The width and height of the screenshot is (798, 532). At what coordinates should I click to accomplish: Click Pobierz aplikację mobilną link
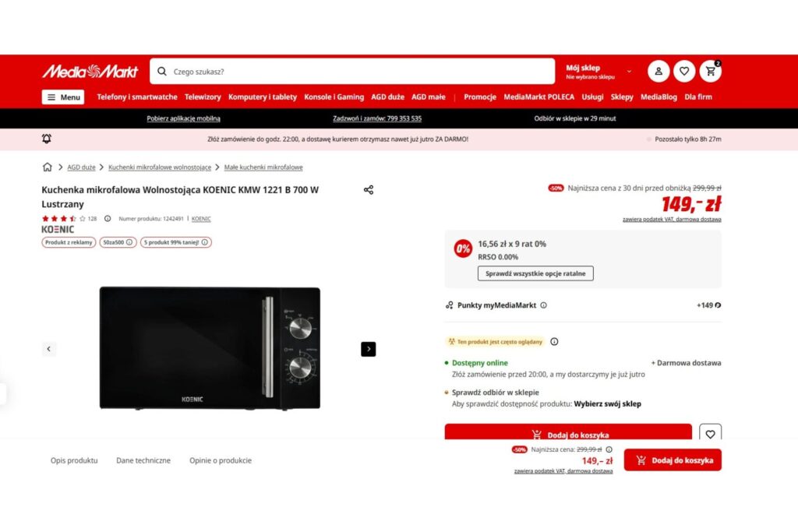pos(183,118)
